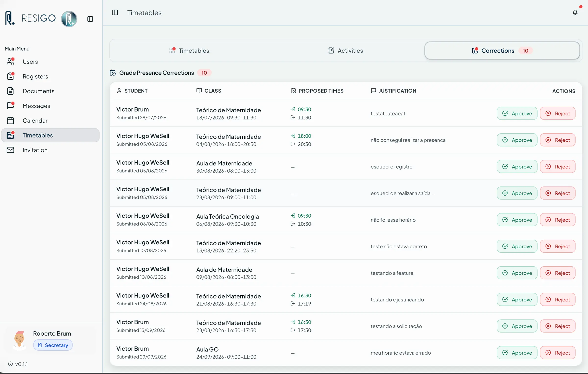Switch to the Activities tab

coord(345,50)
